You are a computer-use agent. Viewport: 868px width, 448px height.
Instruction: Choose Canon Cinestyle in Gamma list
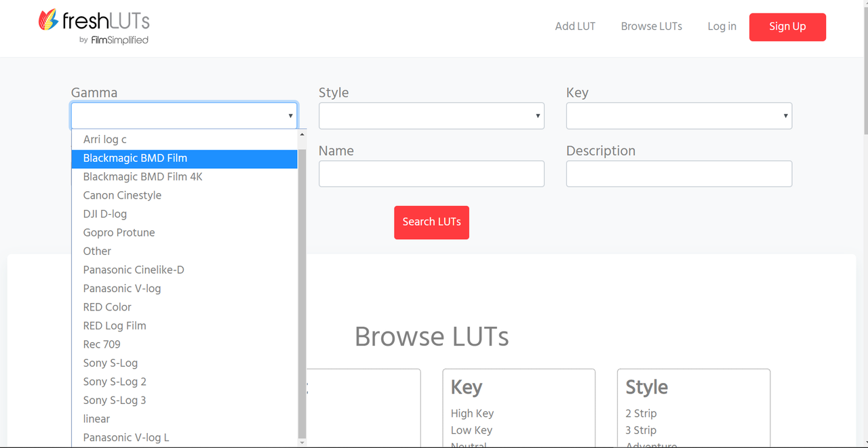pyautogui.click(x=184, y=195)
